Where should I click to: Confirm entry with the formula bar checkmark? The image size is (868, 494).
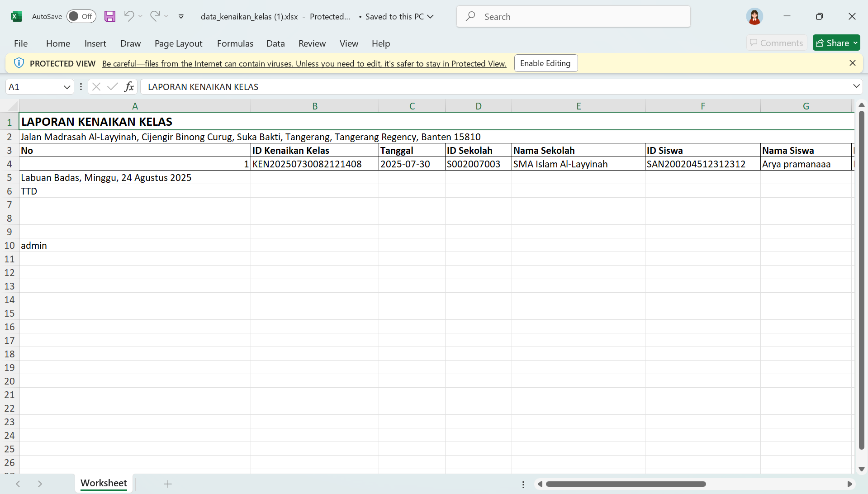[112, 86]
